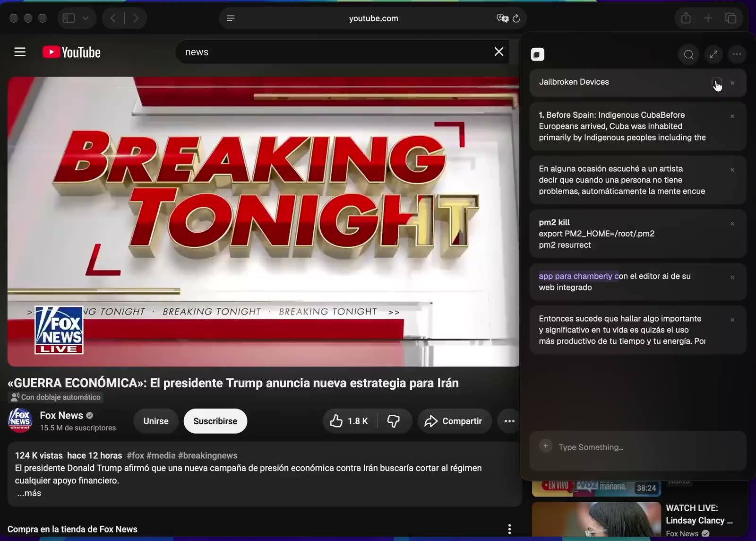This screenshot has height=541, width=756.
Task: Click the 'Con doblaje automático' badge
Action: tap(56, 397)
